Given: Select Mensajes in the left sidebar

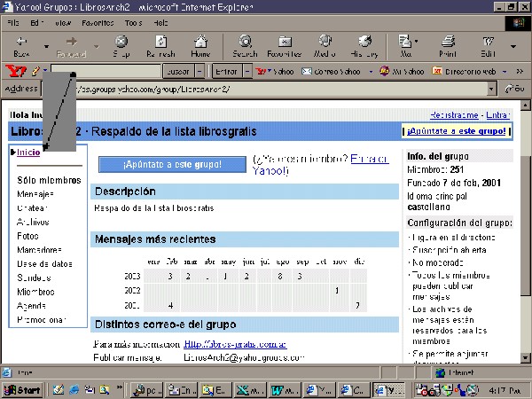Looking at the screenshot, I should 35,194.
